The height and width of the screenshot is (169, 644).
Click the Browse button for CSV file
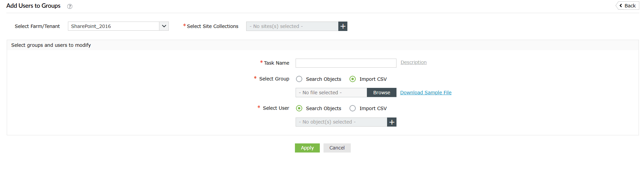pos(381,93)
